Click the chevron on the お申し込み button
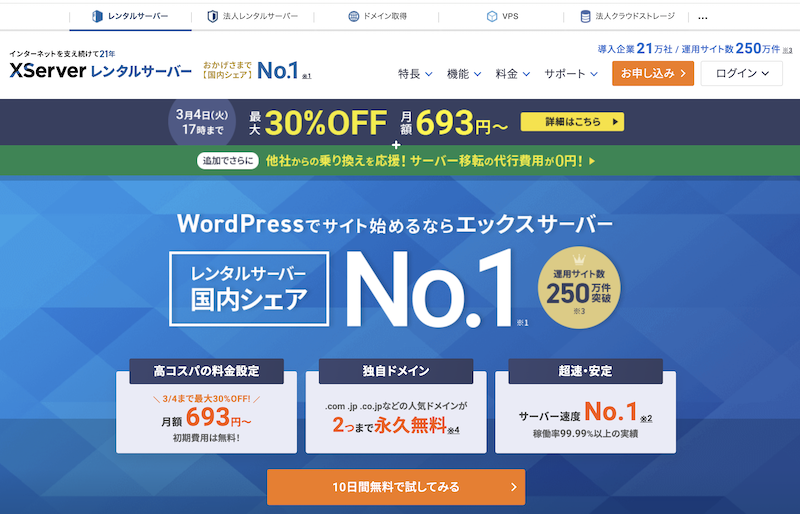Viewport: 800px width, 514px height. [x=683, y=74]
